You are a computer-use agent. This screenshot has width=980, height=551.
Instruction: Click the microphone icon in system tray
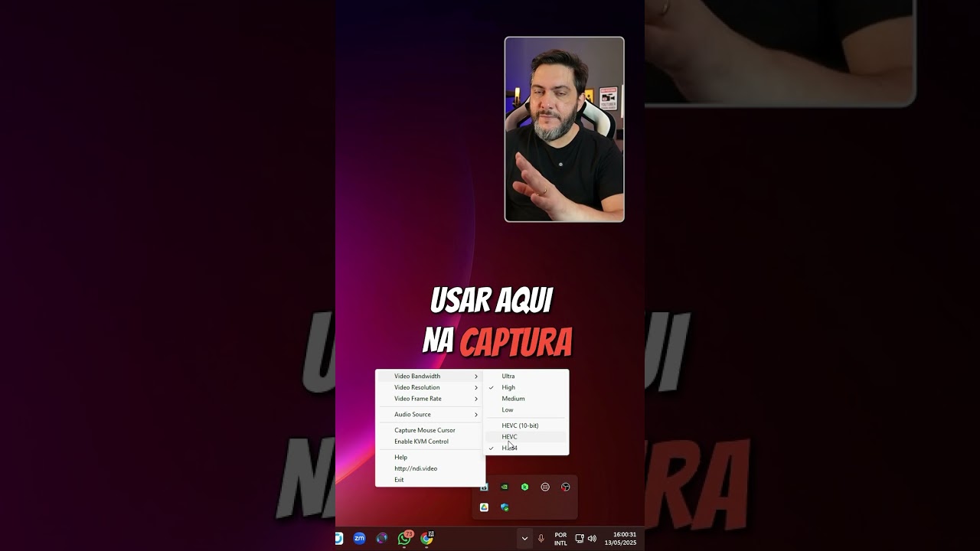541,539
